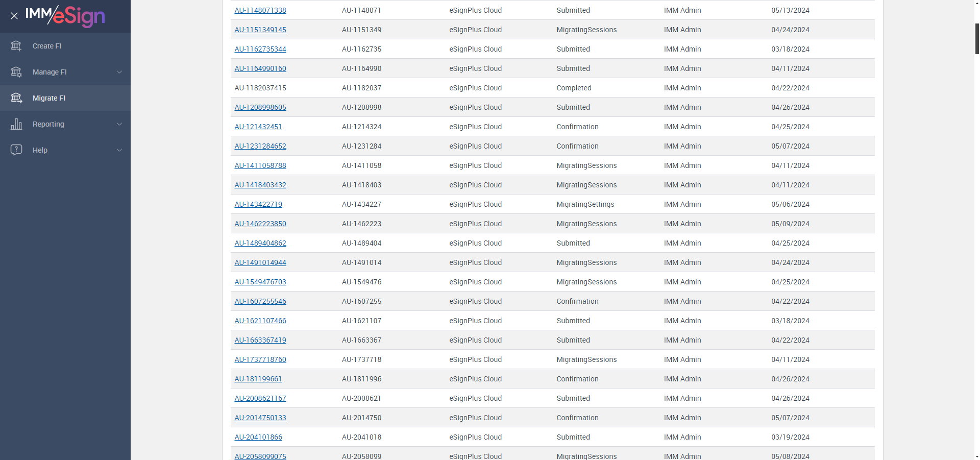Click the Create FI bank icon
980x460 pixels.
tap(16, 46)
